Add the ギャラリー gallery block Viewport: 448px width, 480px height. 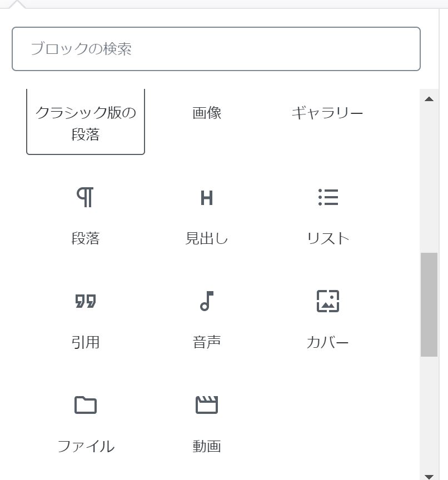coord(327,113)
